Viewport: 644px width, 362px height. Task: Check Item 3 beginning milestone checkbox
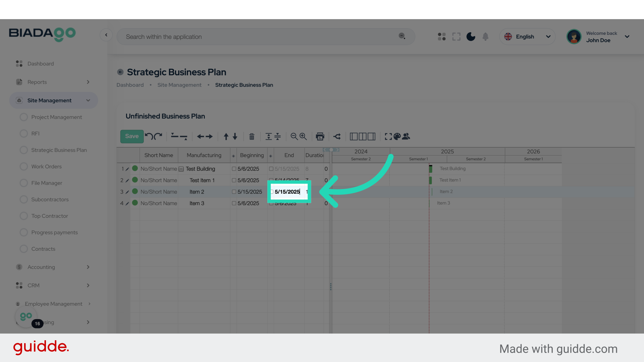234,203
